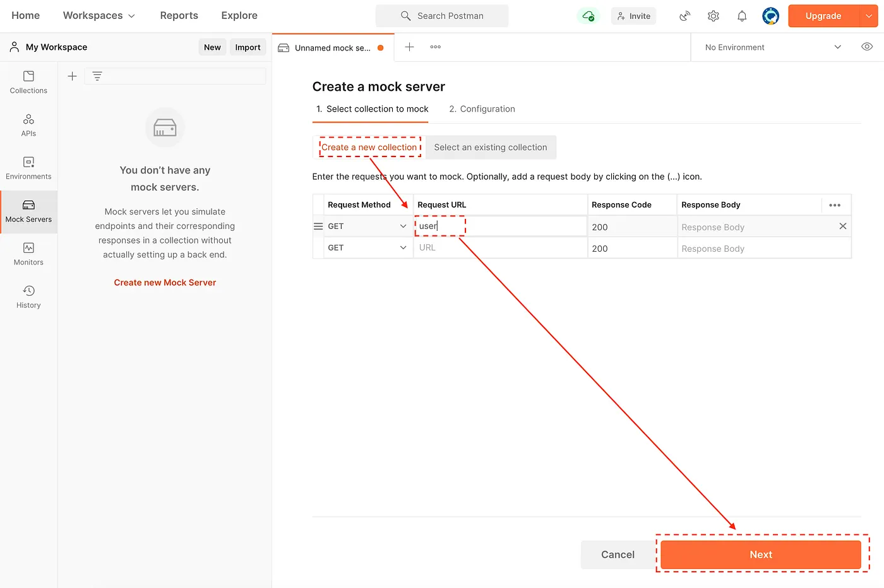The image size is (884, 588).
Task: Open the user avatar menu
Action: pos(770,16)
